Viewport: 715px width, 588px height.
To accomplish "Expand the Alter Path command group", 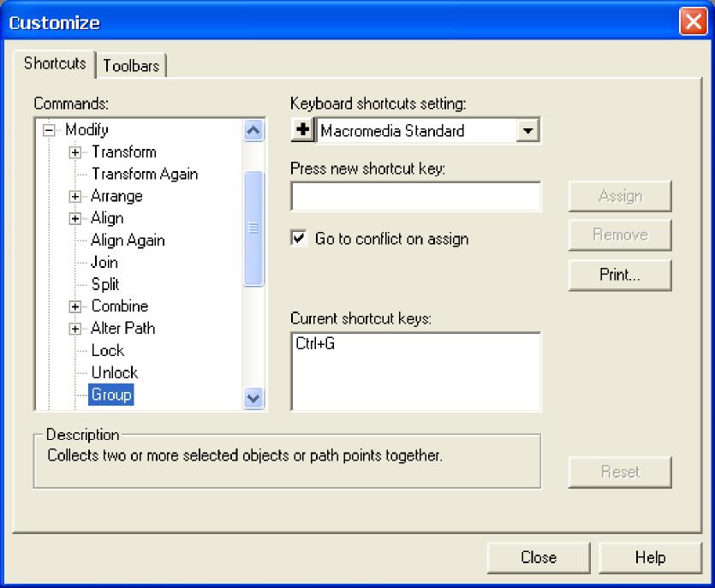I will point(75,329).
